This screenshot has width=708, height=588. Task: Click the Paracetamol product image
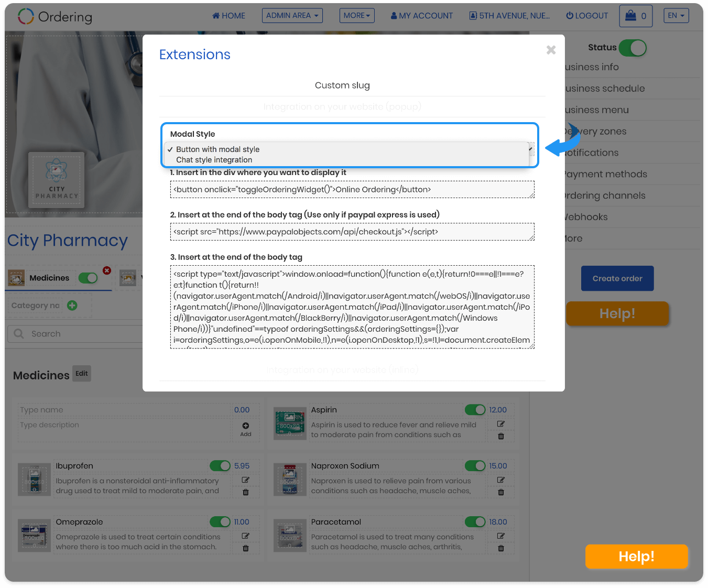click(x=290, y=536)
